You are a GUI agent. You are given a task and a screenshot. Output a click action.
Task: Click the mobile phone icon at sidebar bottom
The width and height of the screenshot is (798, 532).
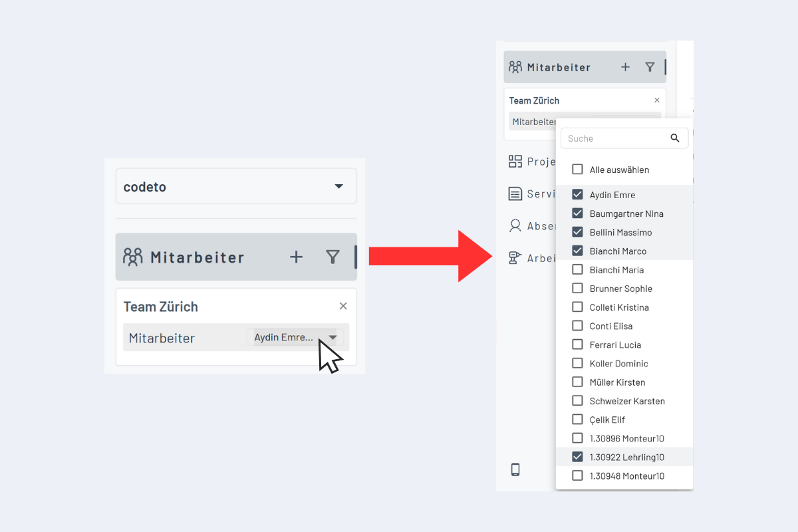click(x=515, y=469)
